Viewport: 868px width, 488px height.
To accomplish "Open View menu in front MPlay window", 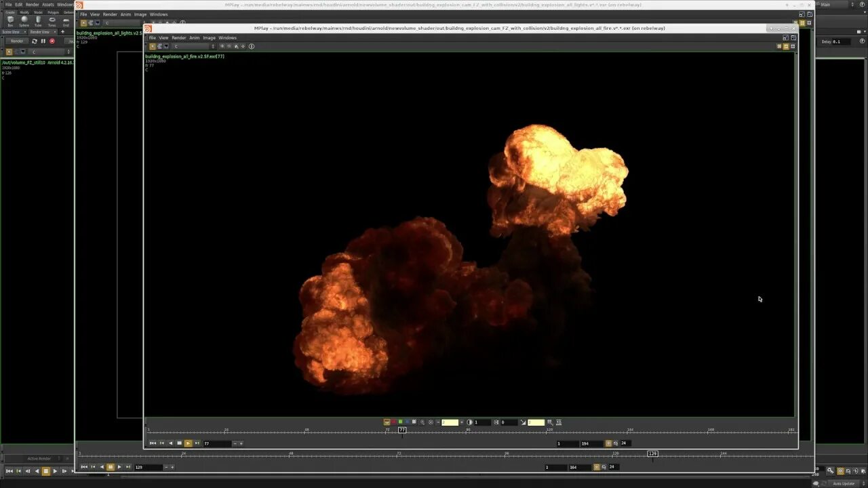I will coord(163,38).
